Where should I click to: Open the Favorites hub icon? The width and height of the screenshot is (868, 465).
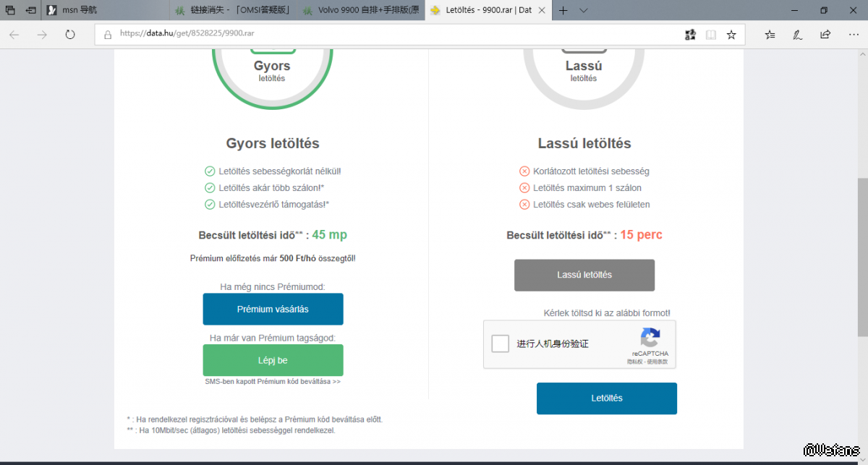770,34
